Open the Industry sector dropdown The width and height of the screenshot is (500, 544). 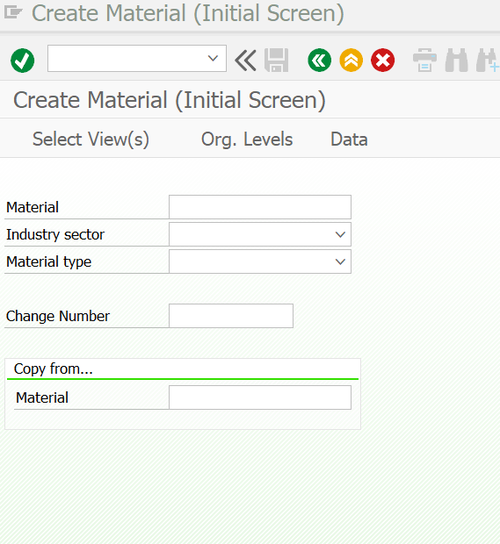(340, 235)
